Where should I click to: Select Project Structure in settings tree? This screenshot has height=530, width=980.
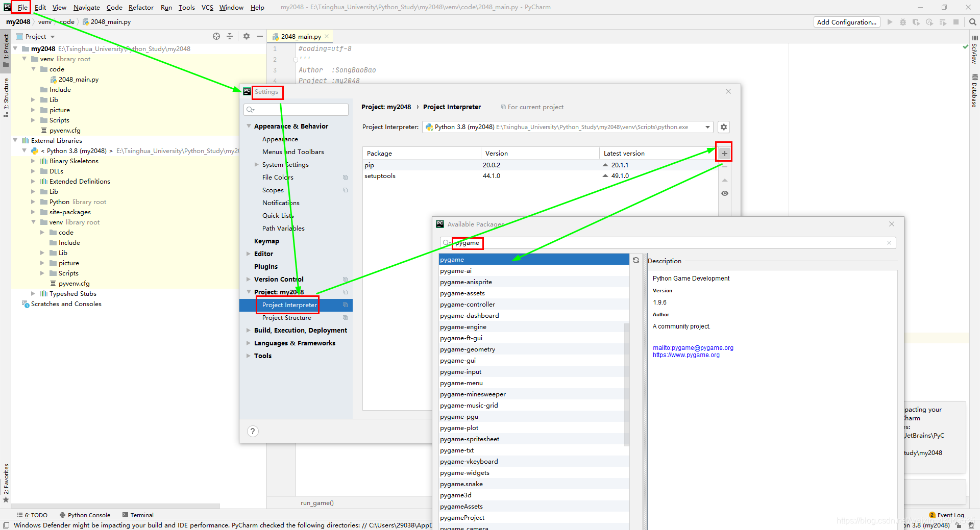[286, 318]
